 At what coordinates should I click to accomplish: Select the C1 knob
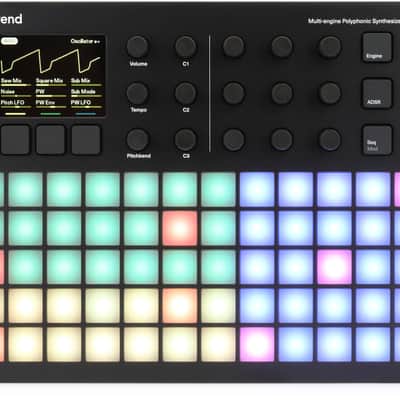pos(186,47)
